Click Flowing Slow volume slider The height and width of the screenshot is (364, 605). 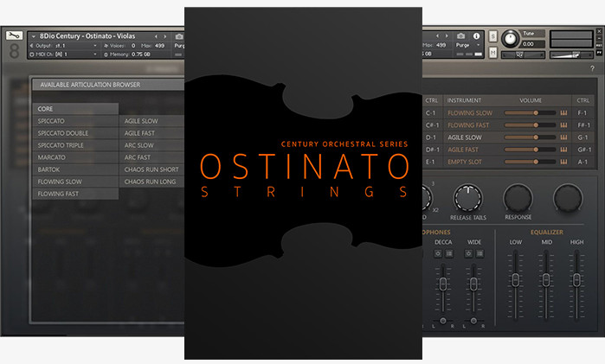(x=531, y=113)
